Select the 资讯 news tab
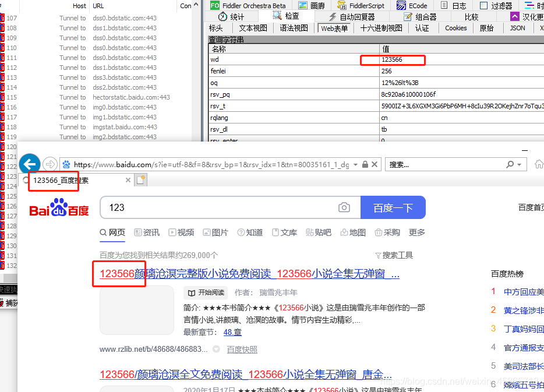This screenshot has height=392, width=544. (x=147, y=232)
